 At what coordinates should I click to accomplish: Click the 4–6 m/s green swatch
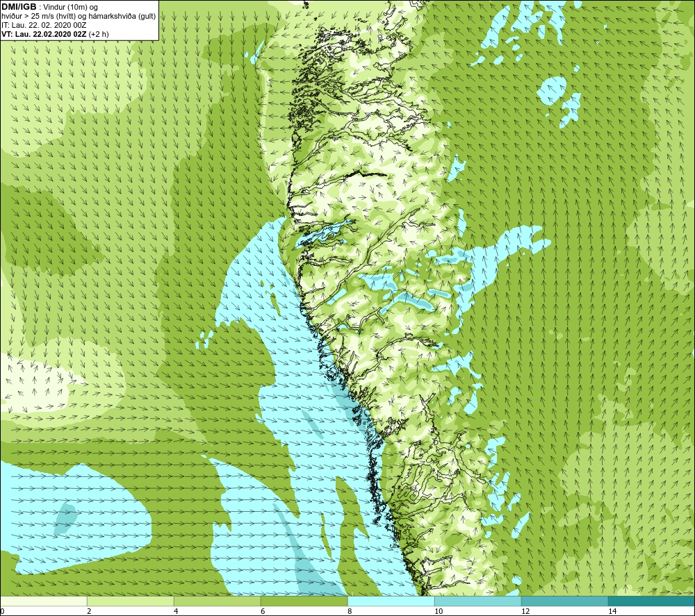click(x=217, y=601)
